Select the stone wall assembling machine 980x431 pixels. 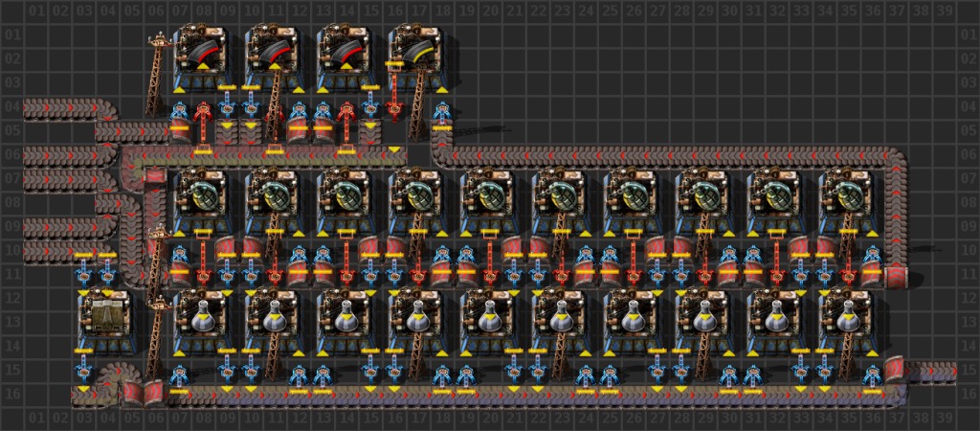[107, 322]
